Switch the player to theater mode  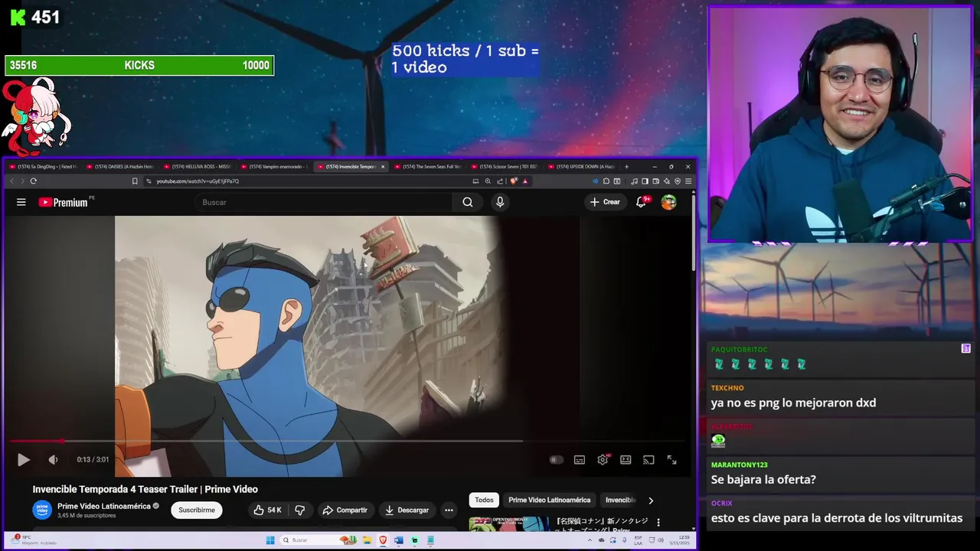[626, 459]
